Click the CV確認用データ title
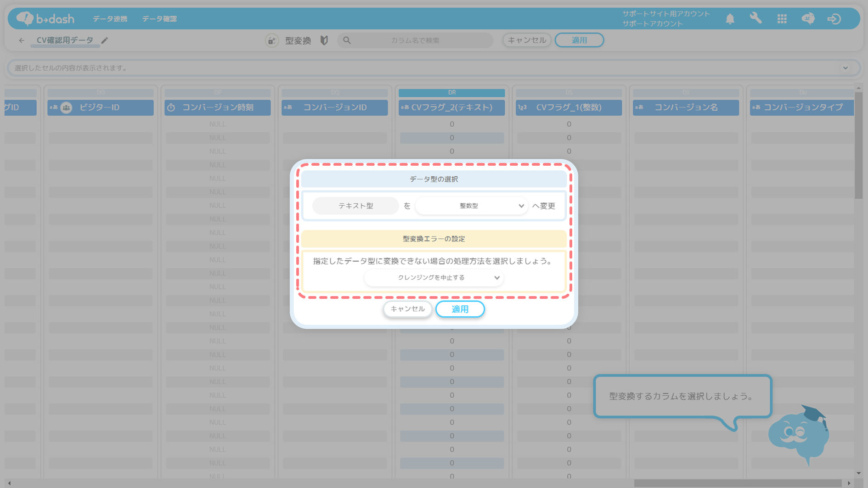Image resolution: width=868 pixels, height=488 pixels. [65, 40]
